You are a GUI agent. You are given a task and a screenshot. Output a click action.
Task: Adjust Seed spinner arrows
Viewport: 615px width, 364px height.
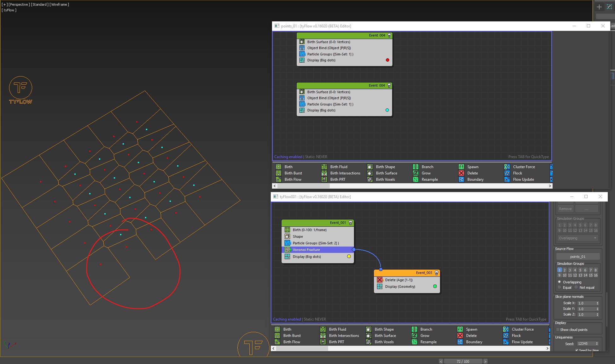click(597, 344)
